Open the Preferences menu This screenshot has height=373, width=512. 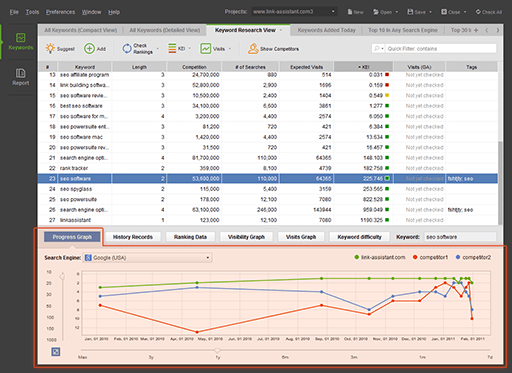coord(60,12)
